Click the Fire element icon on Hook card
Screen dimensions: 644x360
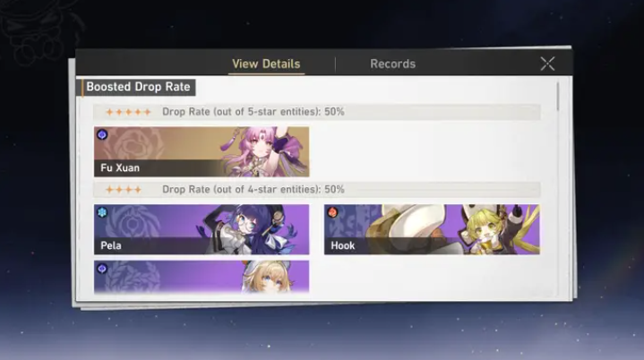(332, 212)
